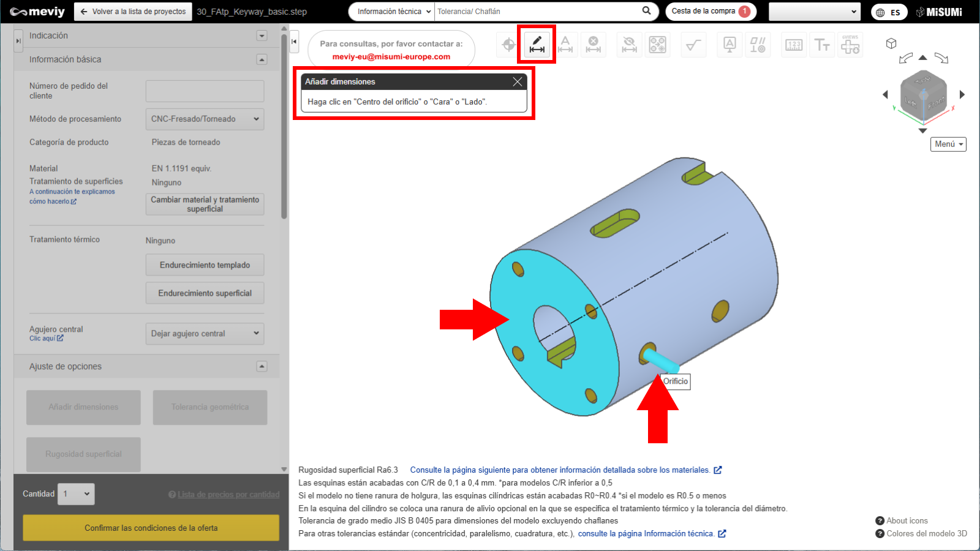Viewport: 980px width, 551px height.
Task: Open the Menú view menu
Action: [948, 144]
